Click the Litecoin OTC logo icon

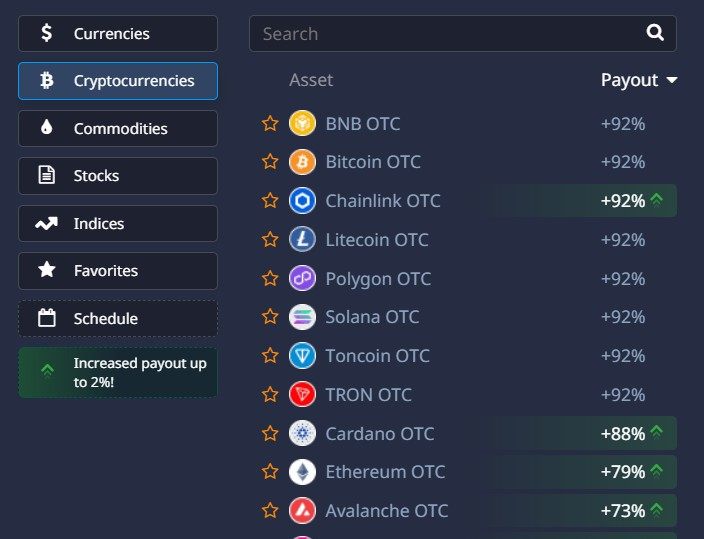point(302,240)
